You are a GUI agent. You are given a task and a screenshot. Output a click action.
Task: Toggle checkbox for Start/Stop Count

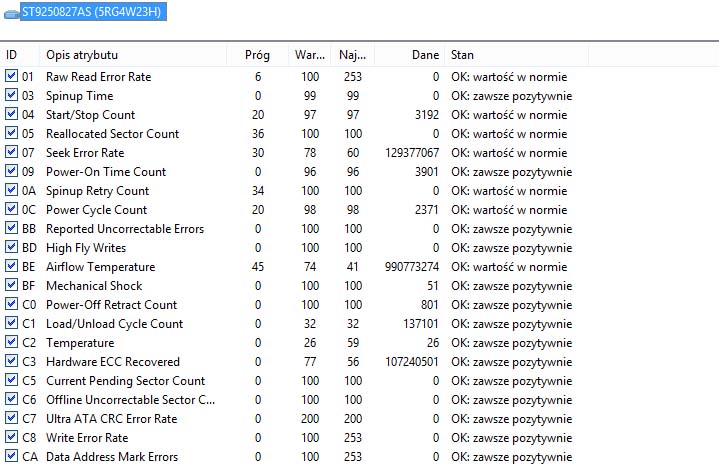pos(11,114)
